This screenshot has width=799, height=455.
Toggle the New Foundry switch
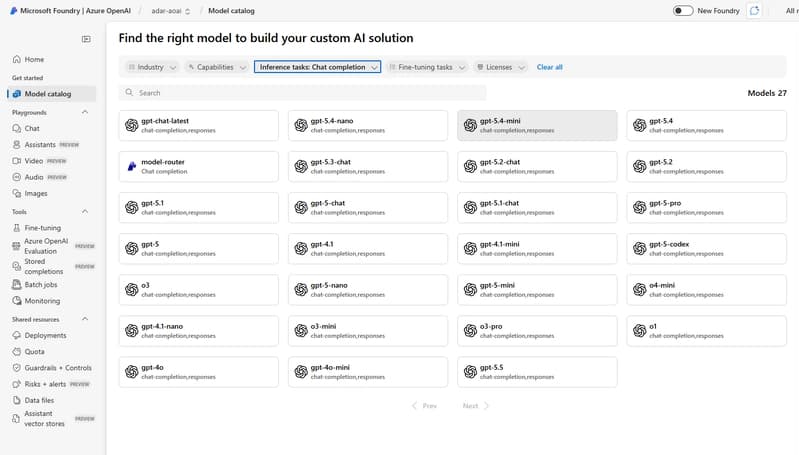(x=683, y=11)
